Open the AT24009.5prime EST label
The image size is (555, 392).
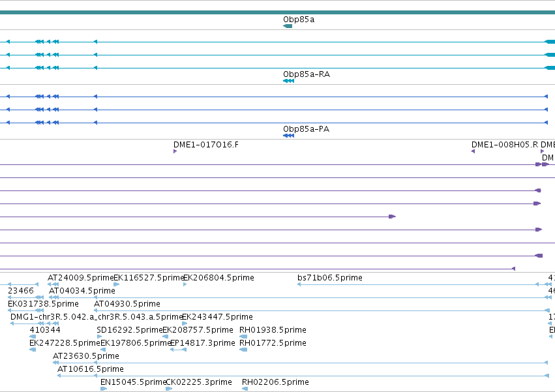click(81, 278)
